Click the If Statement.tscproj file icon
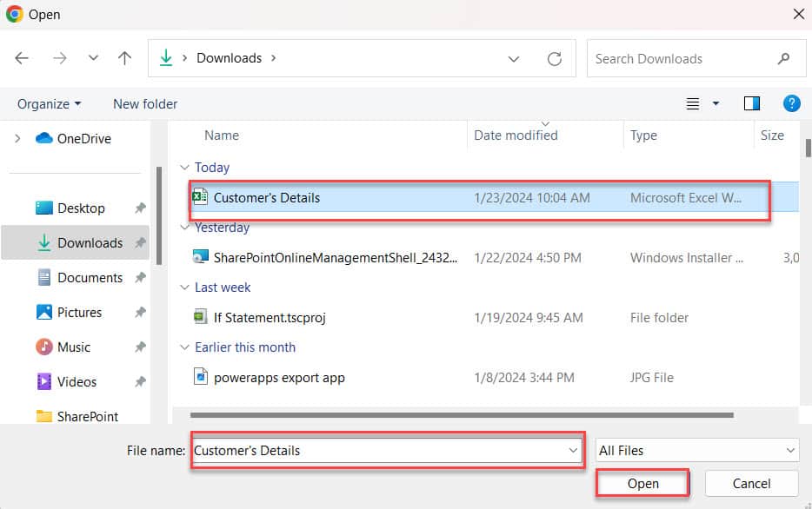This screenshot has height=509, width=812. click(201, 316)
